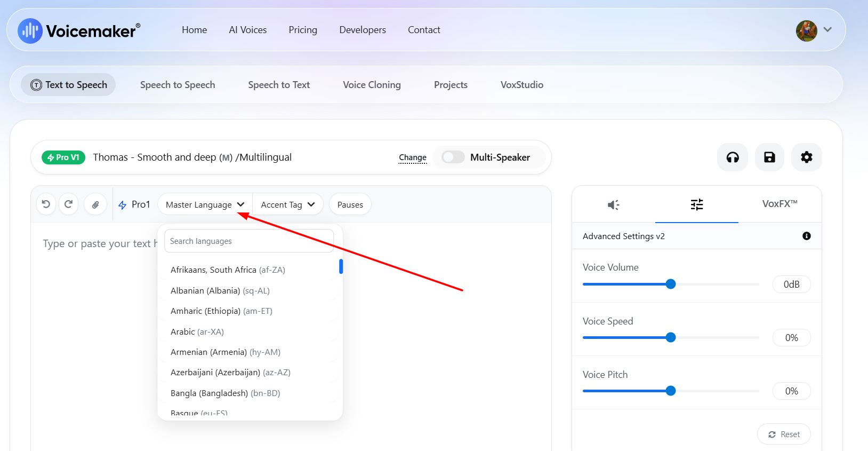Image resolution: width=868 pixels, height=451 pixels.
Task: Show Advanced Settings v2 info icon
Action: click(807, 236)
